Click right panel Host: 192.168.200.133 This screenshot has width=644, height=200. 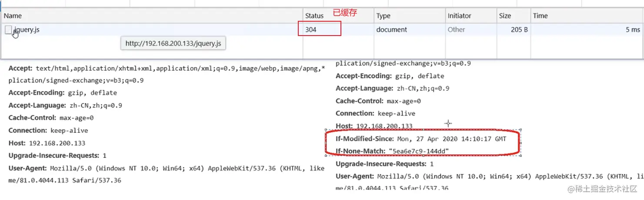(x=374, y=126)
